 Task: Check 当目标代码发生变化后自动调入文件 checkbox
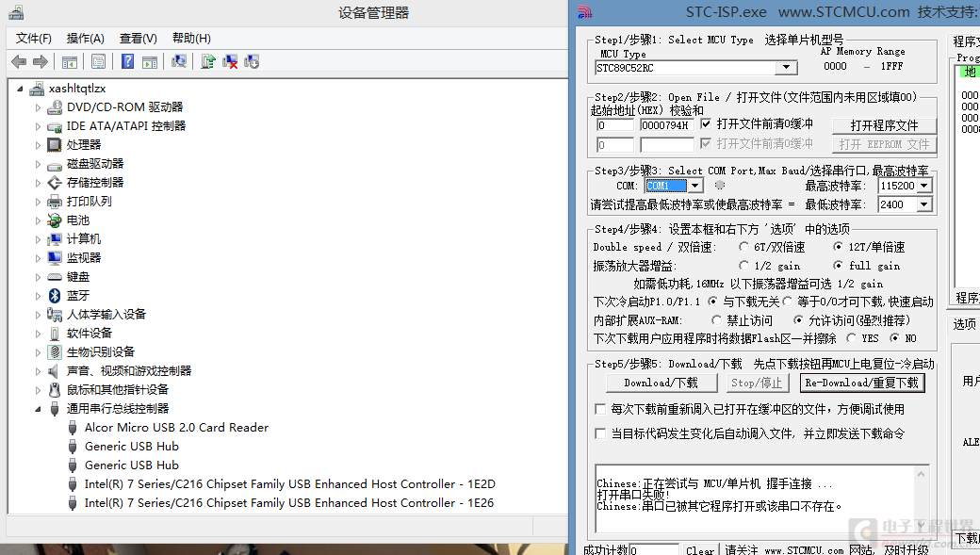600,433
